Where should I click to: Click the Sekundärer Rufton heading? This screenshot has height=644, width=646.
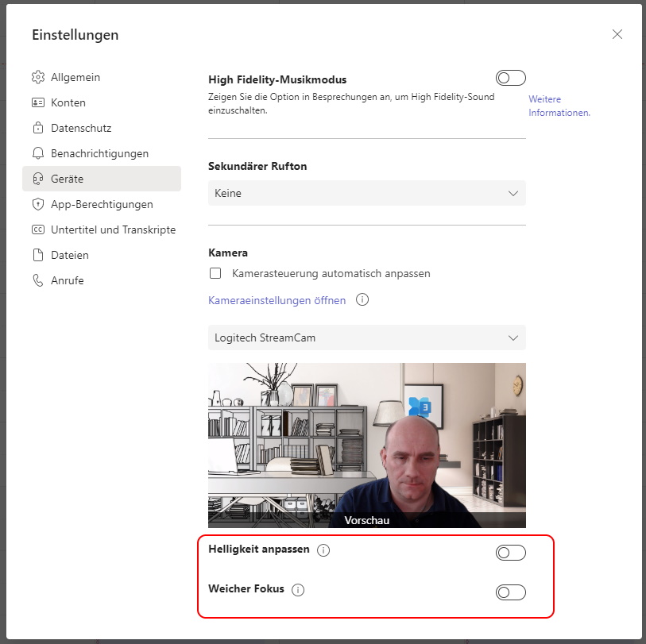257,166
